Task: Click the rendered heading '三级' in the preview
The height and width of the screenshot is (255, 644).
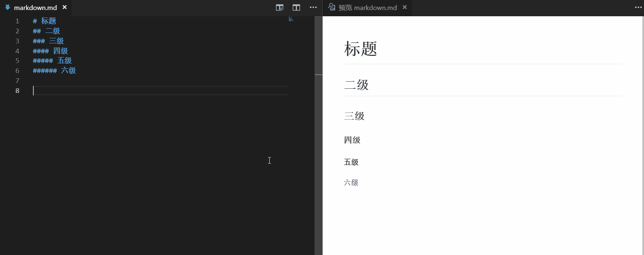Action: [354, 116]
